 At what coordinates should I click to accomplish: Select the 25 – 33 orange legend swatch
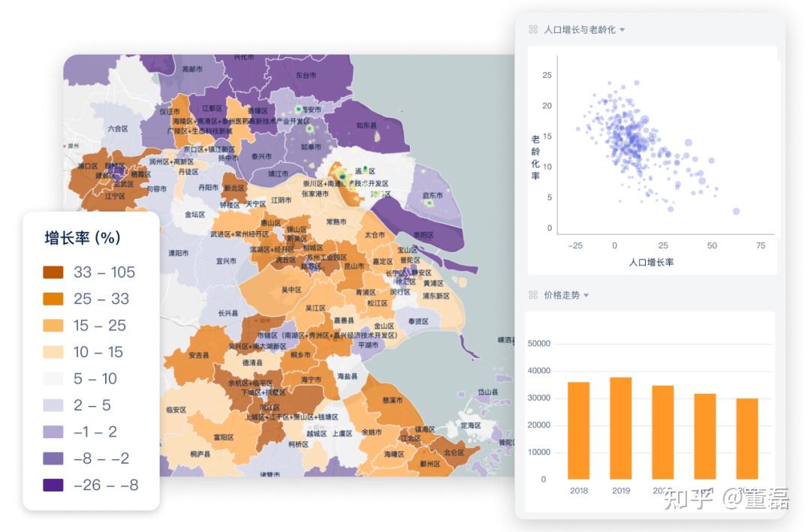pos(51,299)
